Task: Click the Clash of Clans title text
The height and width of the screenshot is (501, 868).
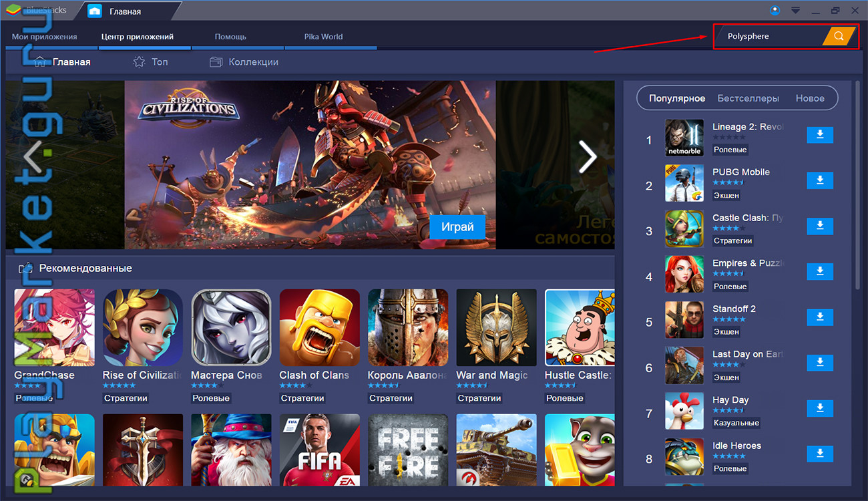Action: (x=314, y=375)
